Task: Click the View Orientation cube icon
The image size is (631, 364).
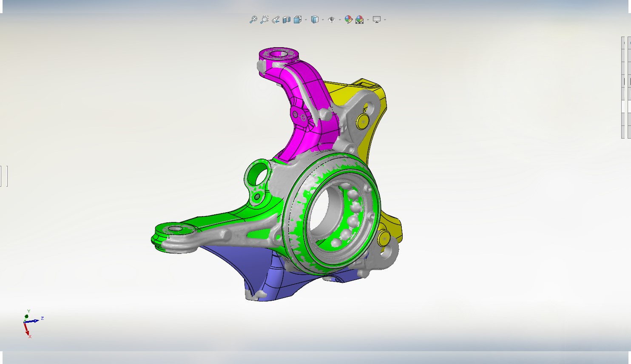Action: click(x=297, y=20)
